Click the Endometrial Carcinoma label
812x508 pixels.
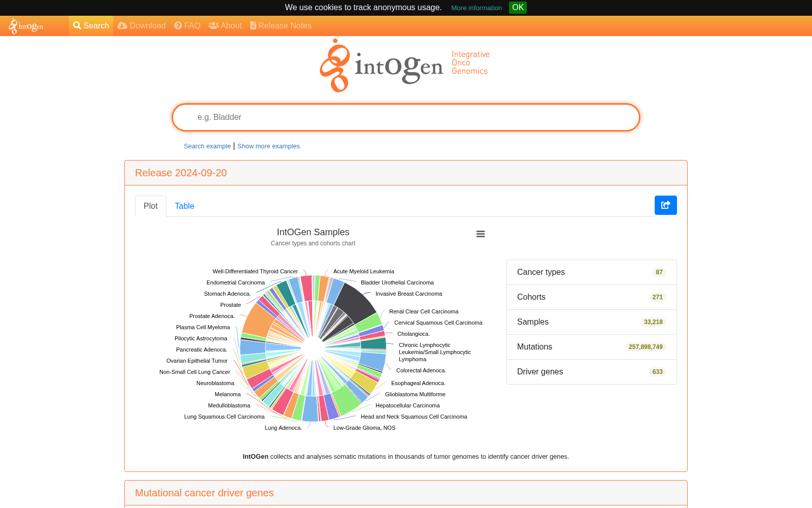235,283
